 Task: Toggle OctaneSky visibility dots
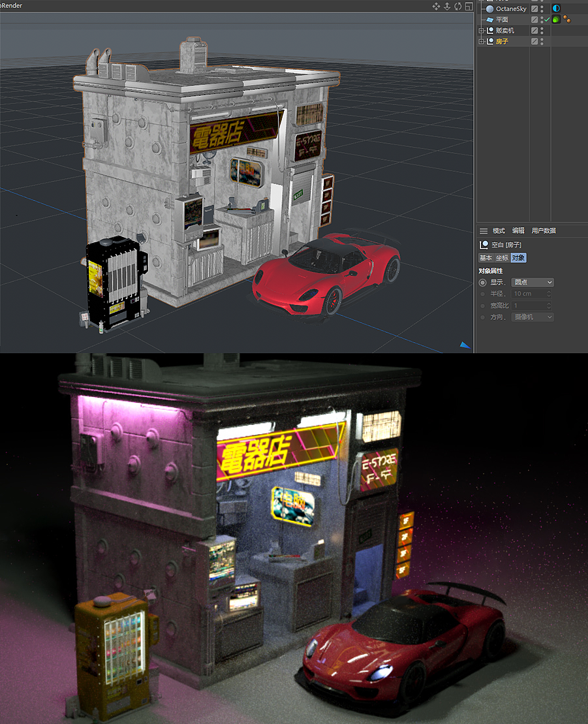542,8
